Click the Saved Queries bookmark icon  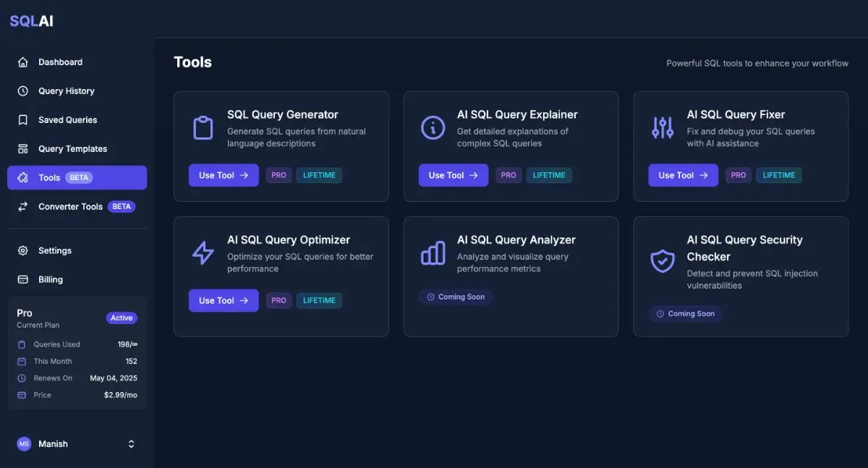[x=23, y=120]
